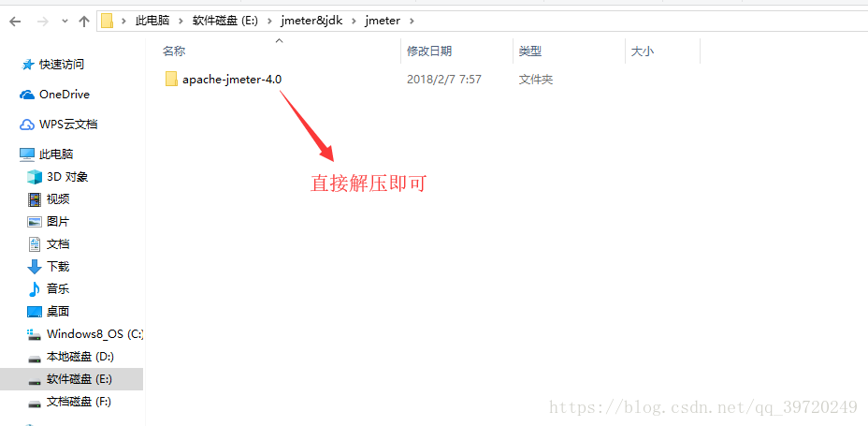
Task: Click the up one level arrow
Action: (x=83, y=22)
